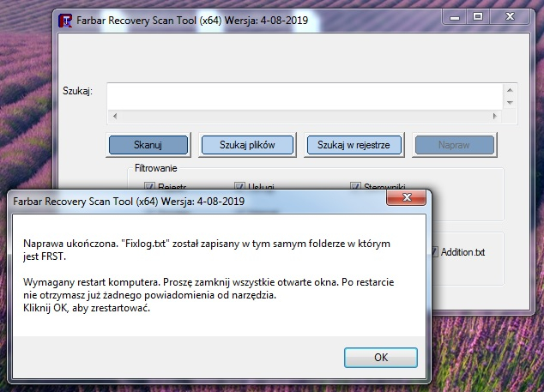Image resolution: width=544 pixels, height=392 pixels.
Task: Toggle the Usługi filter checkbox
Action: (239, 186)
